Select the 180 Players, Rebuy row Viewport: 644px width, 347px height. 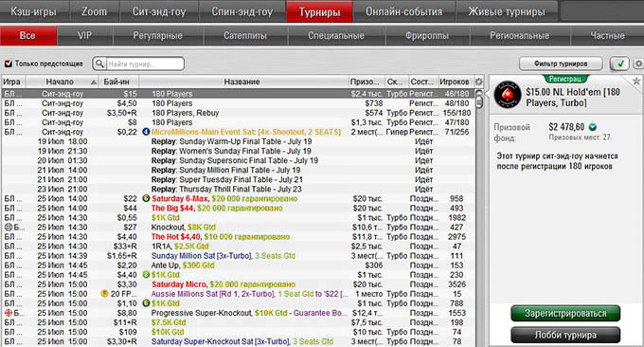(x=239, y=113)
